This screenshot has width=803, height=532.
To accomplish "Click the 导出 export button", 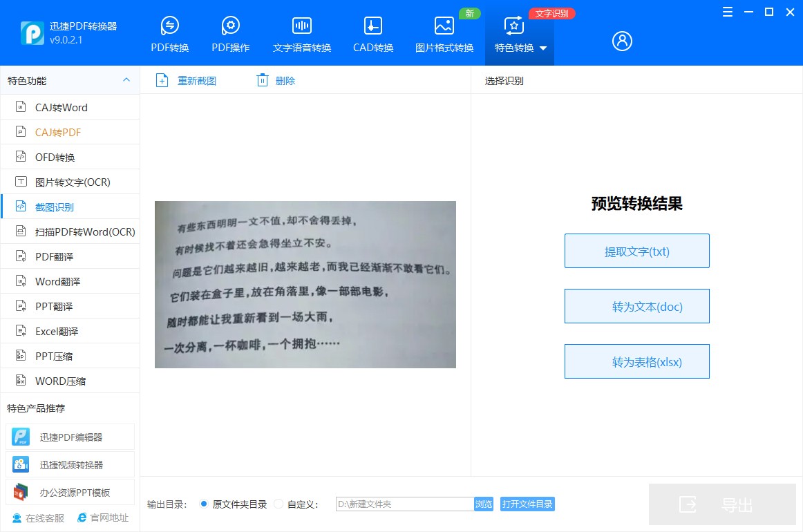I will [x=722, y=504].
